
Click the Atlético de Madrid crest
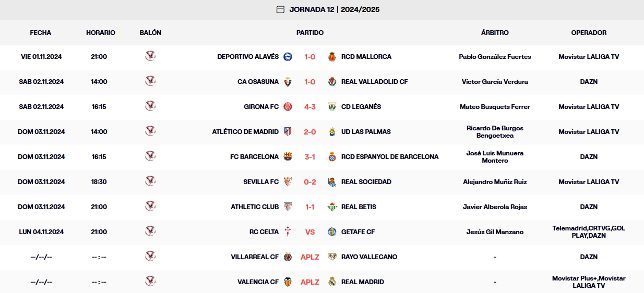click(x=288, y=132)
